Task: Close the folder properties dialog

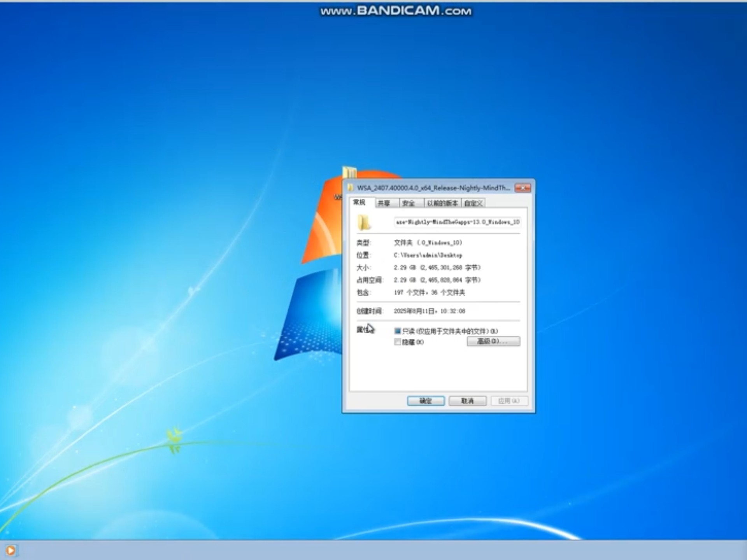Action: coord(523,188)
